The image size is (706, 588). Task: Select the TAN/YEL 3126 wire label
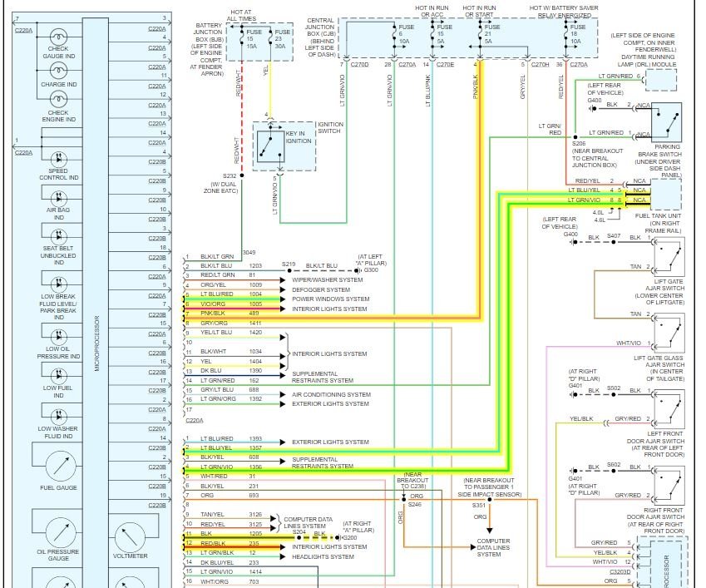pos(231,515)
